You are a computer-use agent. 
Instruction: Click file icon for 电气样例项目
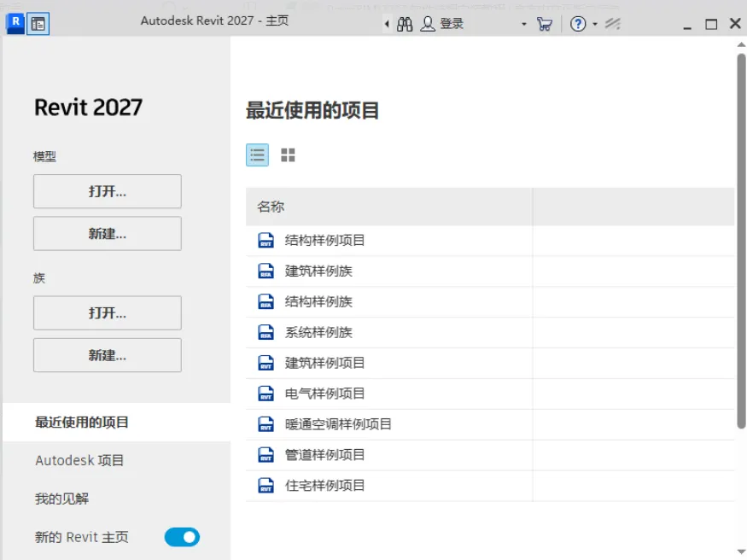point(266,394)
